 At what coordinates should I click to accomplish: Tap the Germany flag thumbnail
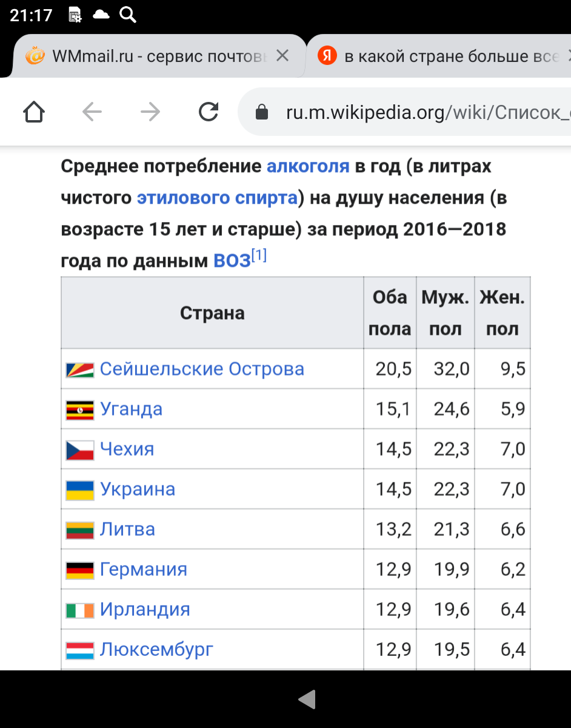79,570
